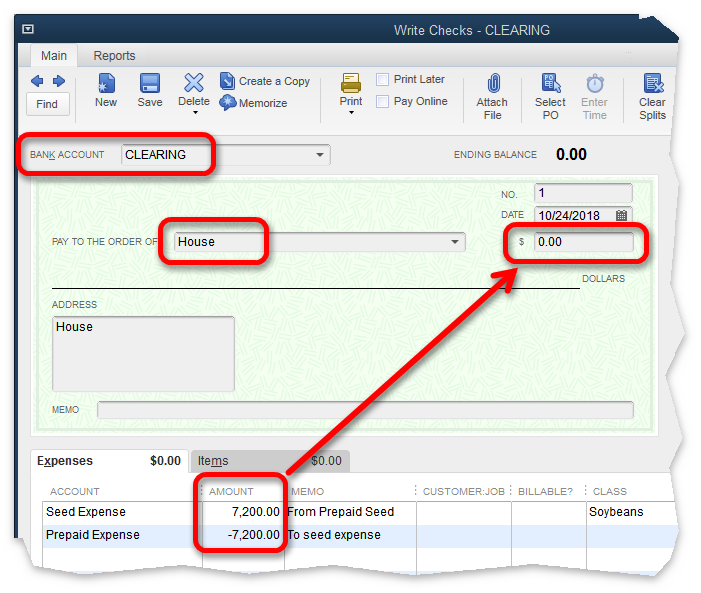Switch to the Reports tab
The height and width of the screenshot is (593, 701).
pyautogui.click(x=114, y=55)
